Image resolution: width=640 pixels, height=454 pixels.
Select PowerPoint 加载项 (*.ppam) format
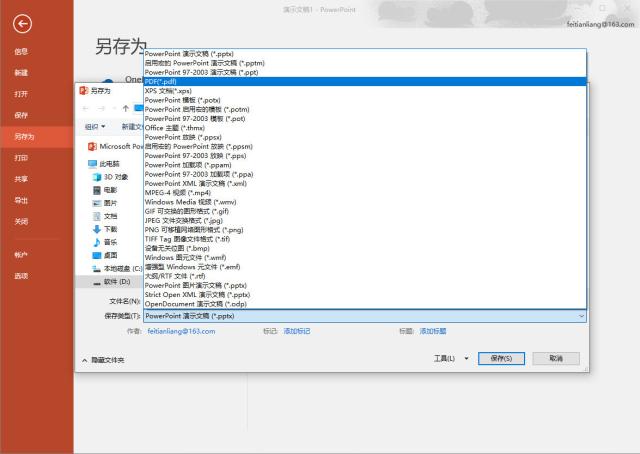[365, 165]
